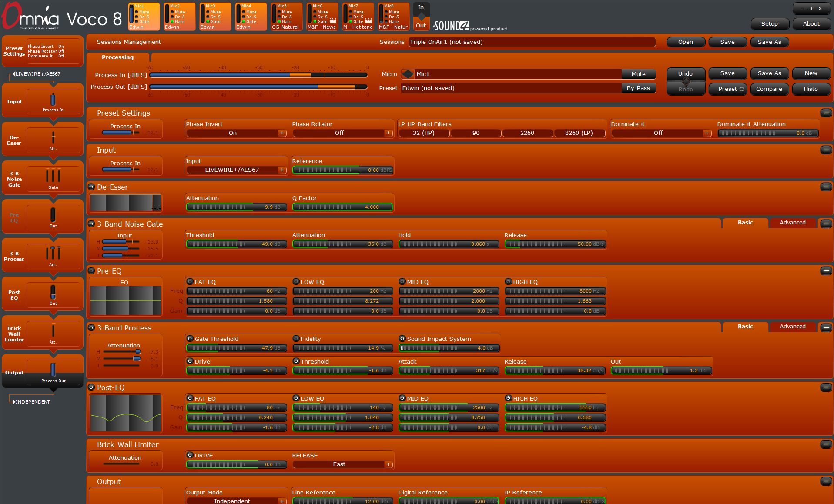Image resolution: width=834 pixels, height=504 pixels.
Task: Click the Setup button
Action: click(769, 24)
